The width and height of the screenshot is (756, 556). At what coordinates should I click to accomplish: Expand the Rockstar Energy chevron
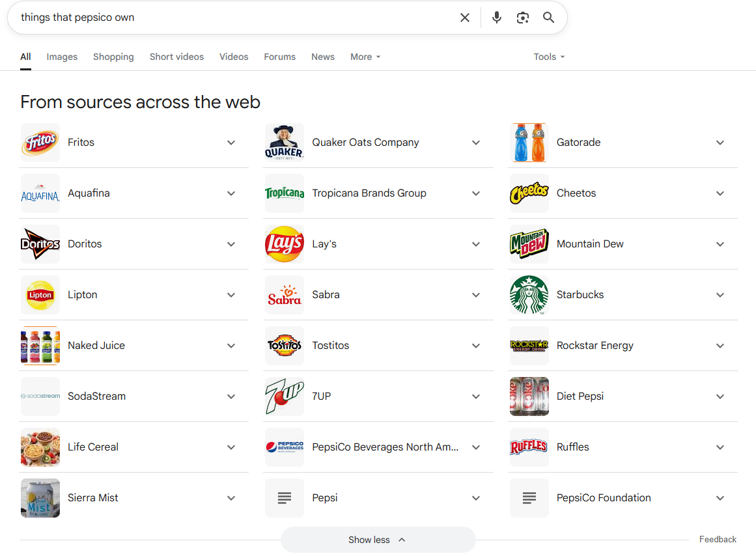coord(720,346)
